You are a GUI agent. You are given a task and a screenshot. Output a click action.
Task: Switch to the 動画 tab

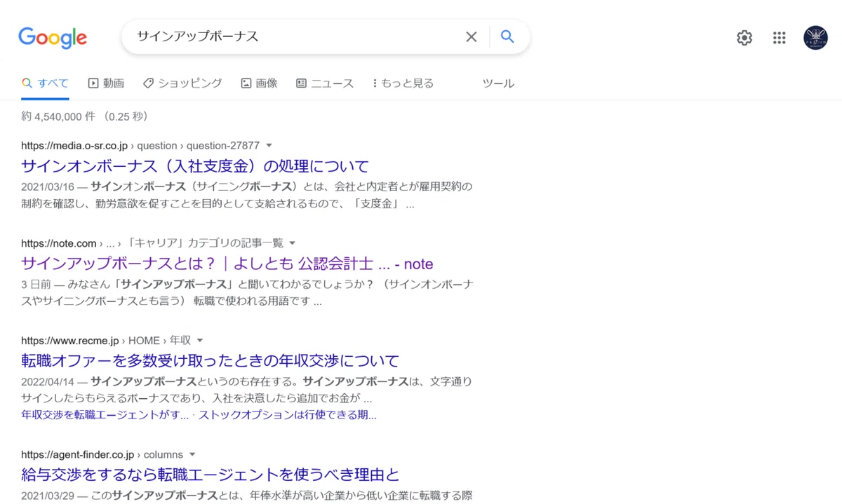(106, 83)
